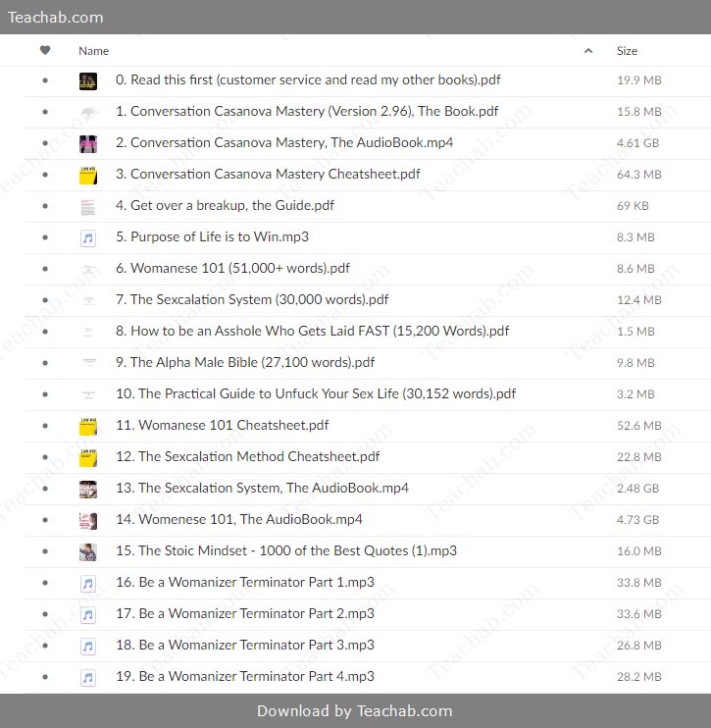Click the Teachab.com title in header
The height and width of the screenshot is (728, 711).
[x=55, y=18]
